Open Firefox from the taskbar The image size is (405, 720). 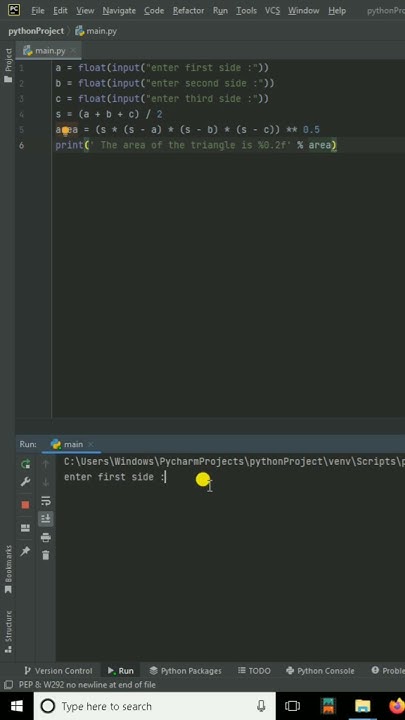396,706
